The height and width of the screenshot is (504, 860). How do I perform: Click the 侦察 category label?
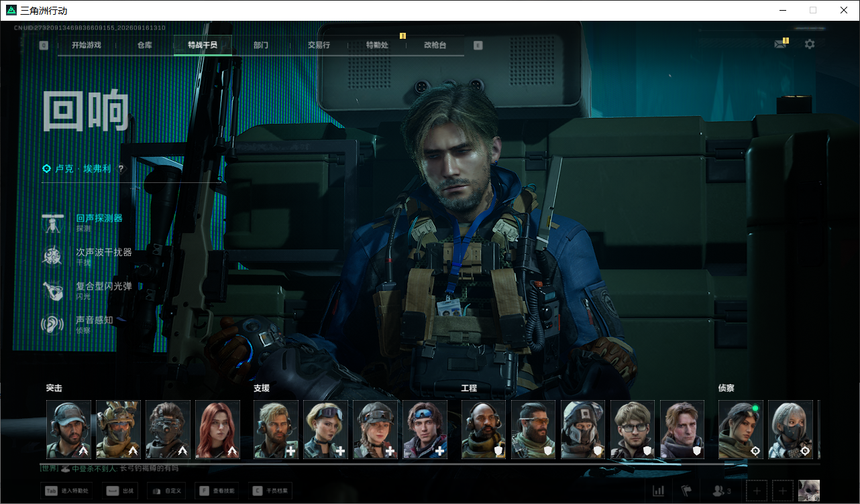(727, 388)
